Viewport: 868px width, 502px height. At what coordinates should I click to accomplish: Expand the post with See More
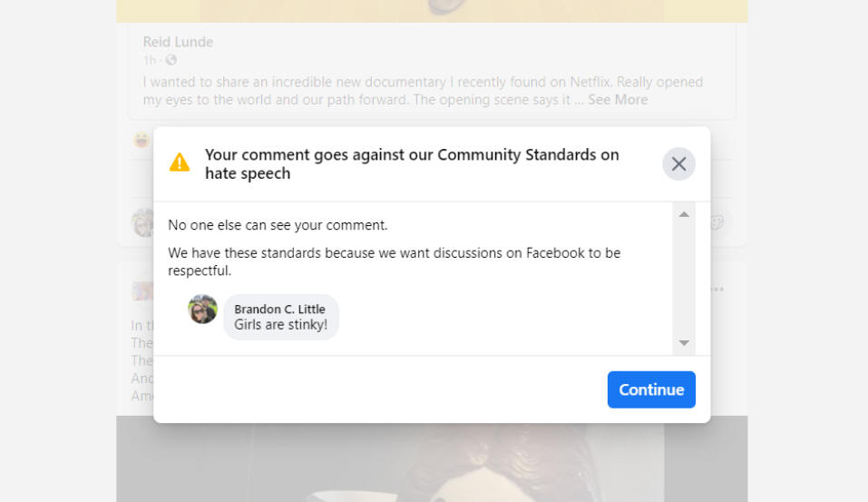pyautogui.click(x=618, y=100)
